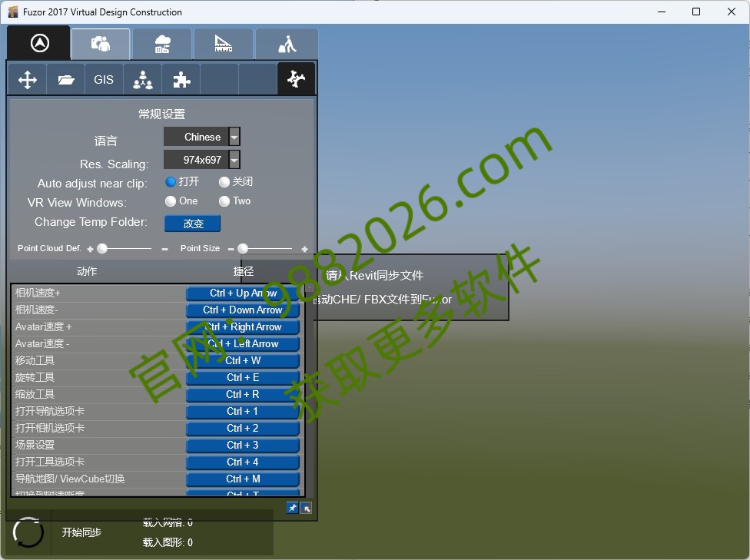Viewport: 750px width, 560px height.
Task: Maximize the Fuzor window
Action: click(x=696, y=12)
